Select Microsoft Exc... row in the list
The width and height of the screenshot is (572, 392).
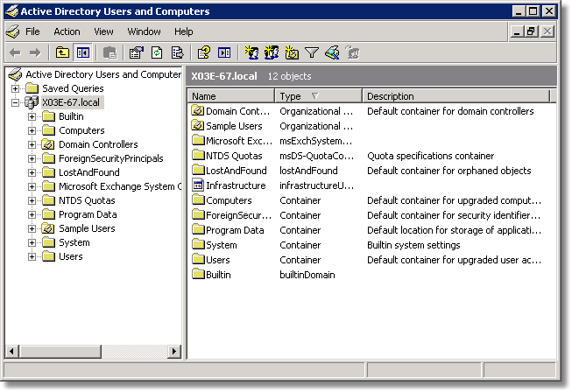pyautogui.click(x=231, y=141)
